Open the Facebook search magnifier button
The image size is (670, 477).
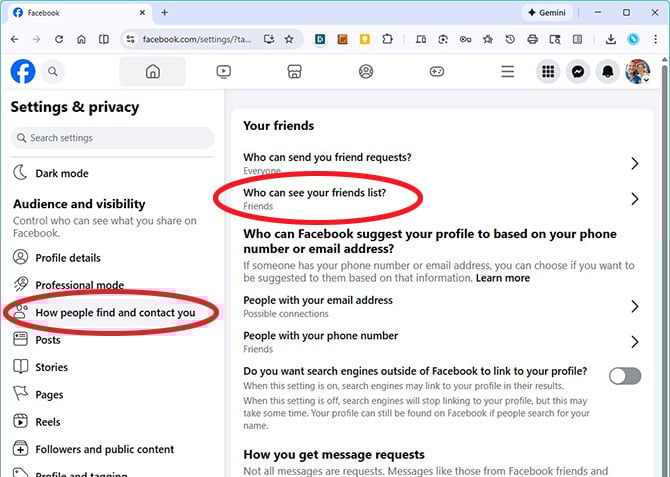point(53,71)
